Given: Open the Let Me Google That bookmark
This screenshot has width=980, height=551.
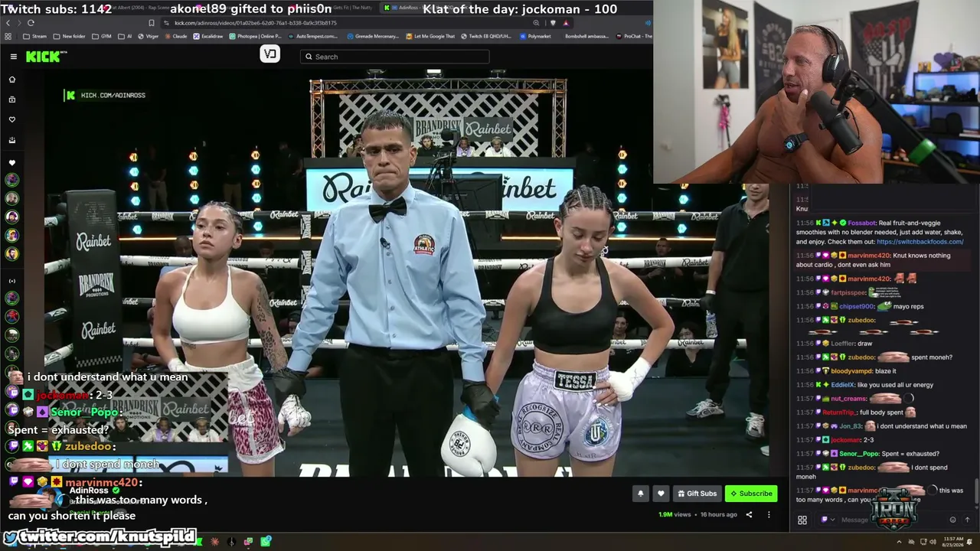Looking at the screenshot, I should (x=430, y=36).
